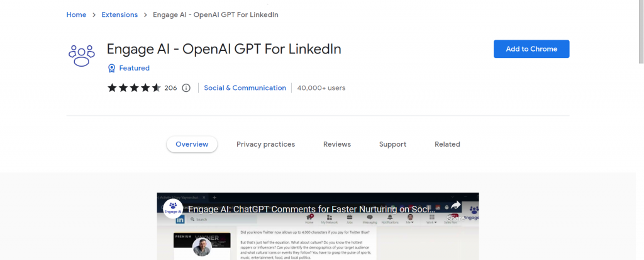The width and height of the screenshot is (644, 260).
Task: Click the extension title Engage AI - OpenAI GPT
Action: (x=224, y=49)
